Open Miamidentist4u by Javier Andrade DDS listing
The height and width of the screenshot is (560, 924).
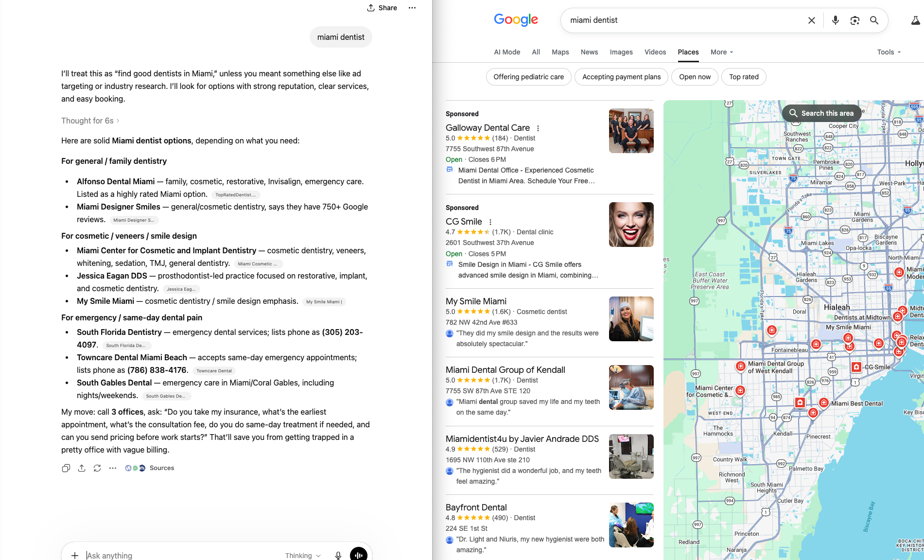tap(522, 439)
